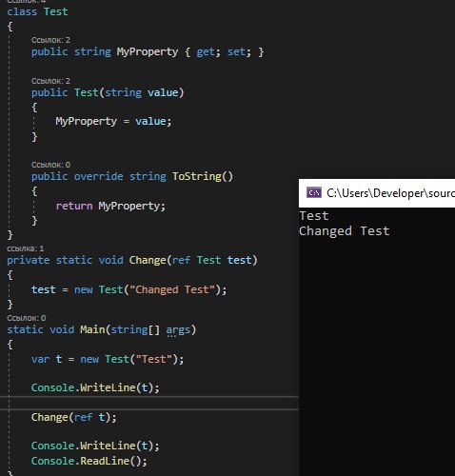Open the CodeLens 'Ссылок: 0' above Main
This screenshot has width=455, height=476.
click(x=27, y=318)
